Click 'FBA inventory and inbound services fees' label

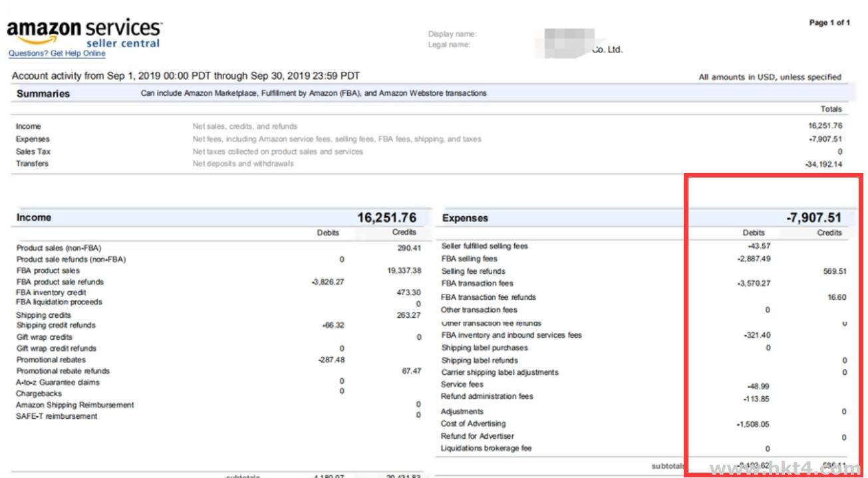point(511,335)
